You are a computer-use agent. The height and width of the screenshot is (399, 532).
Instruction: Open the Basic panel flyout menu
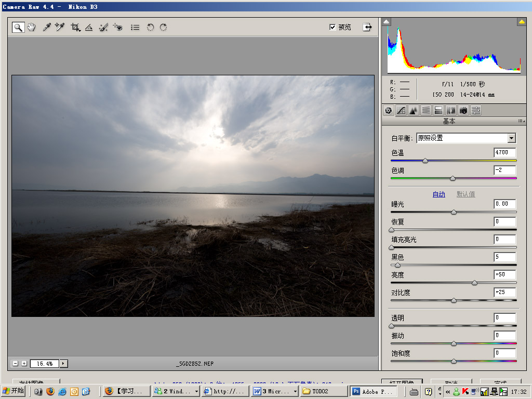point(521,121)
